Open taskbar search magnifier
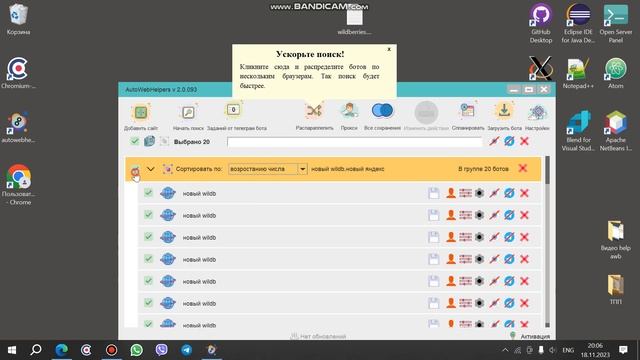This screenshot has width=640, height=360. click(x=36, y=350)
